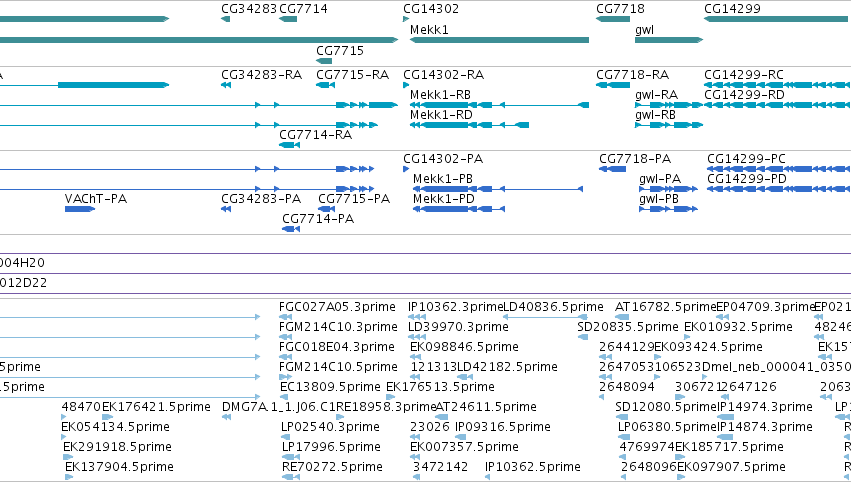
Task: Click the gwl-PB protein label
Action: tap(659, 199)
